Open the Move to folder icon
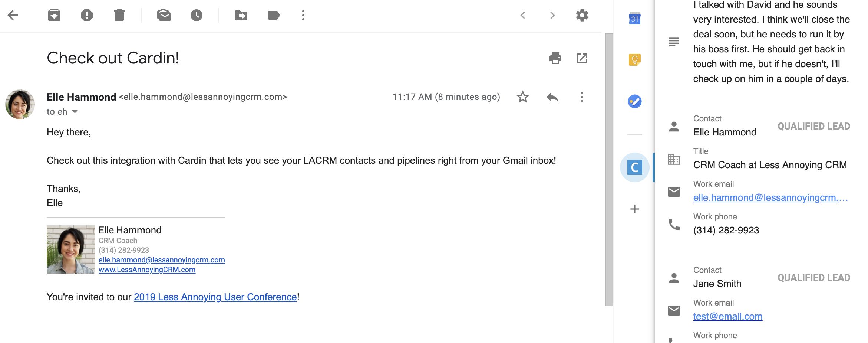Image resolution: width=868 pixels, height=343 pixels. click(241, 15)
